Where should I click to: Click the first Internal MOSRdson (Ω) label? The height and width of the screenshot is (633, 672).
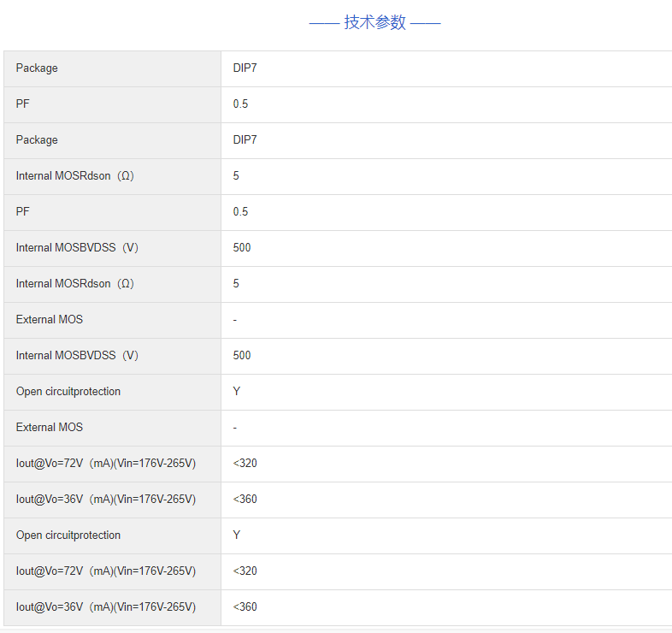(x=74, y=176)
